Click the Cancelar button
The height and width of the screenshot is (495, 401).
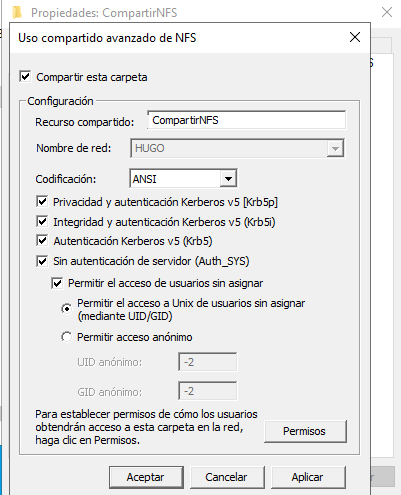pyautogui.click(x=227, y=477)
